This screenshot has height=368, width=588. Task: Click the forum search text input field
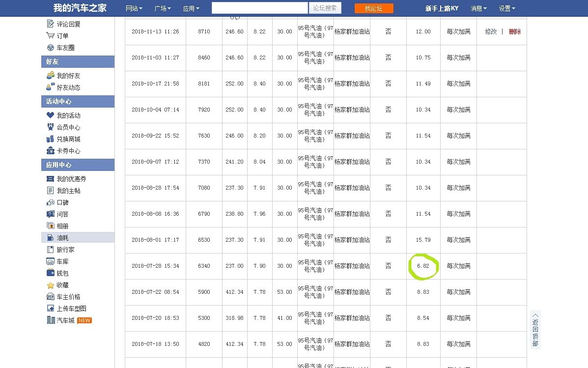tap(259, 8)
